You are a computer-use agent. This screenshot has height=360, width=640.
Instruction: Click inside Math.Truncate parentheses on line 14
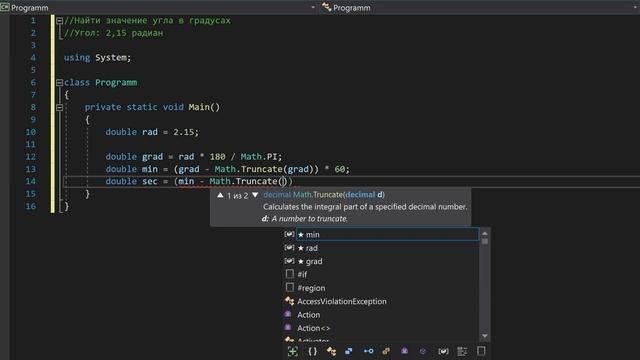[x=283, y=181]
